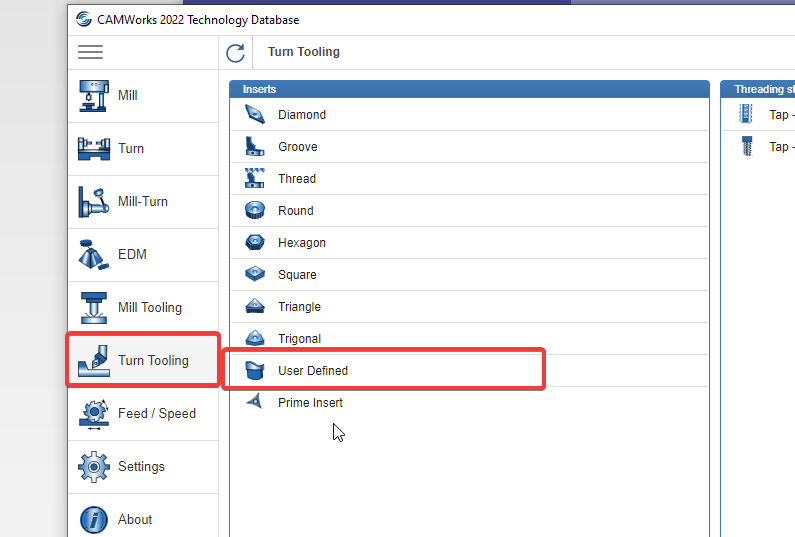
Task: Open the User Defined inserts
Action: [x=469, y=370]
